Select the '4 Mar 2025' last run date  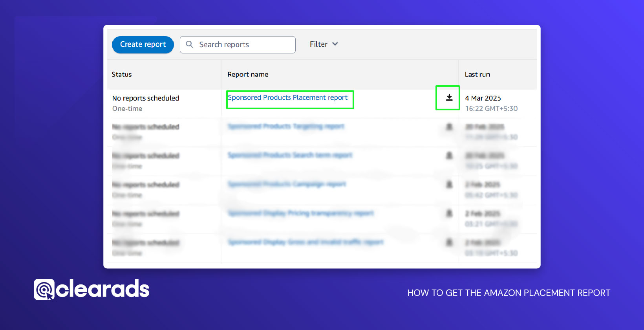[483, 98]
